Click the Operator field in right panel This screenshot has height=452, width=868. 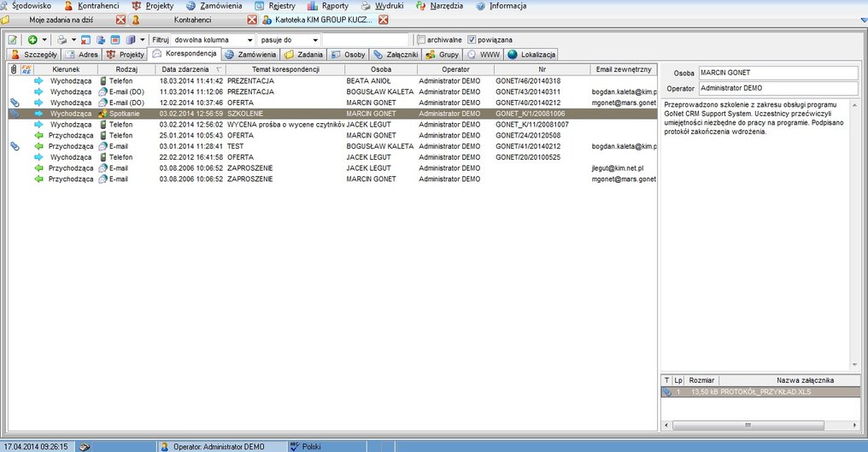pyautogui.click(x=777, y=88)
